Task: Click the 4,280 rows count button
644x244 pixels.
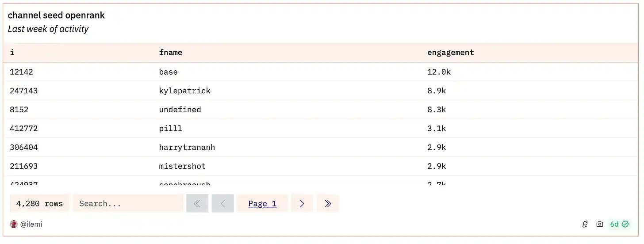Action: (x=39, y=203)
